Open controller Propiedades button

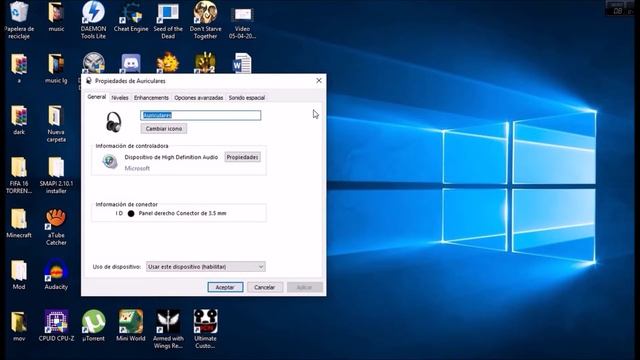[x=242, y=157]
